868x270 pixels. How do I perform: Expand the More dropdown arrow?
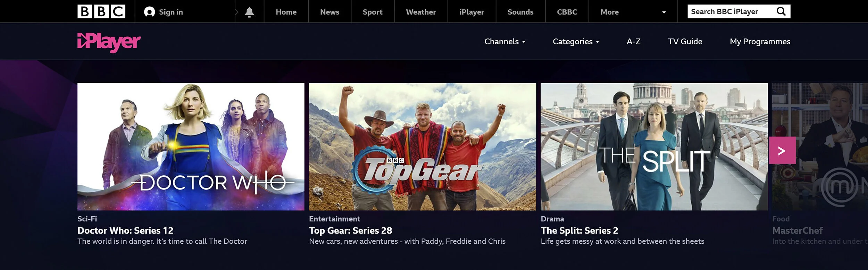tap(664, 12)
